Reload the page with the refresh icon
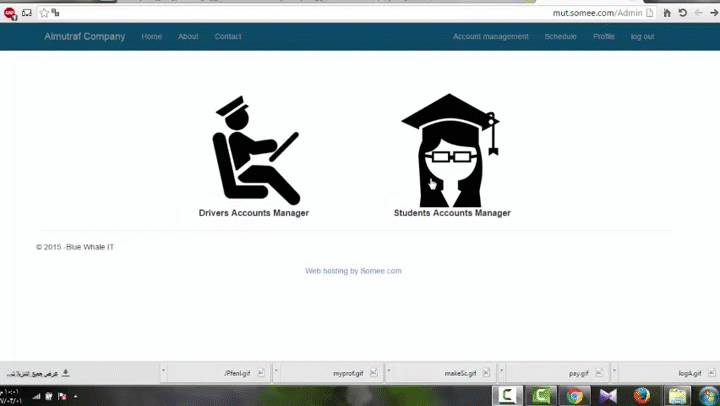Viewport: 720px width, 406px height. [x=682, y=13]
